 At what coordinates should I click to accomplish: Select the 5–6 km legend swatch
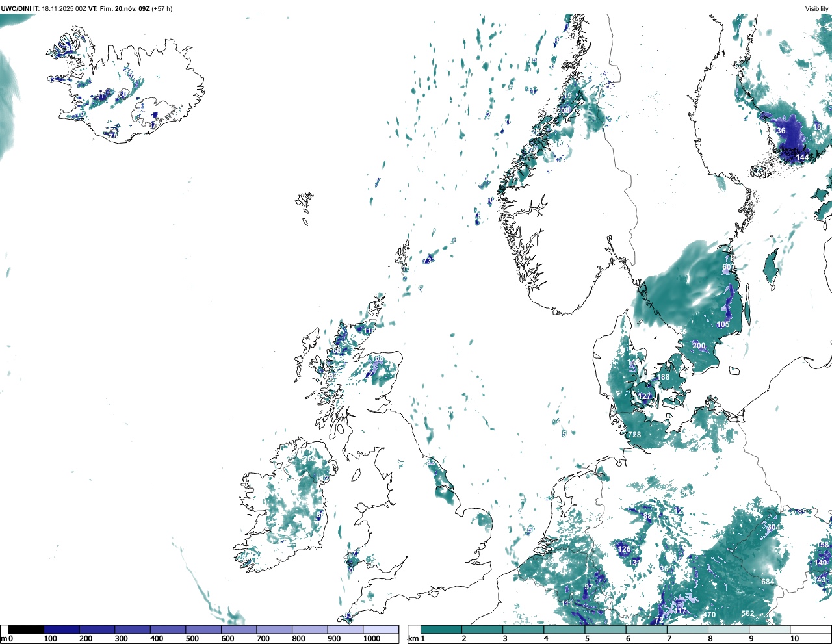pyautogui.click(x=606, y=629)
